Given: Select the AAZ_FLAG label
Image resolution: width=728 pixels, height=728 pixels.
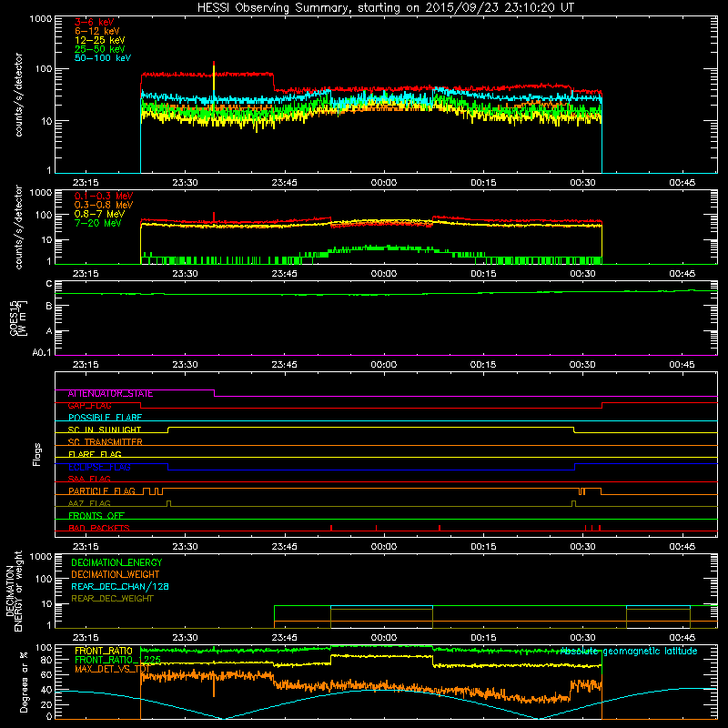Looking at the screenshot, I should tap(89, 503).
